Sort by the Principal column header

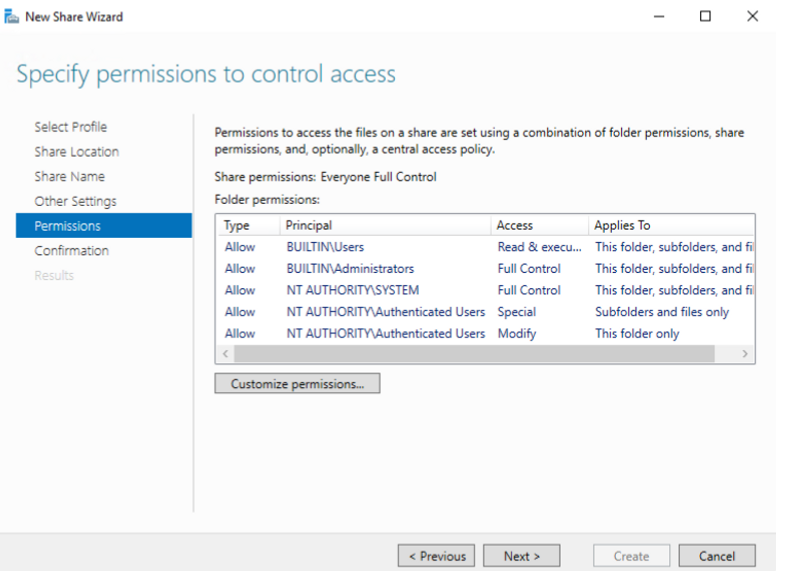(383, 225)
